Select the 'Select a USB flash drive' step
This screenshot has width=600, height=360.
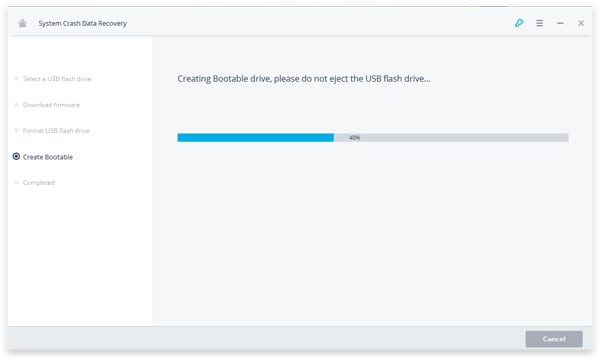57,79
